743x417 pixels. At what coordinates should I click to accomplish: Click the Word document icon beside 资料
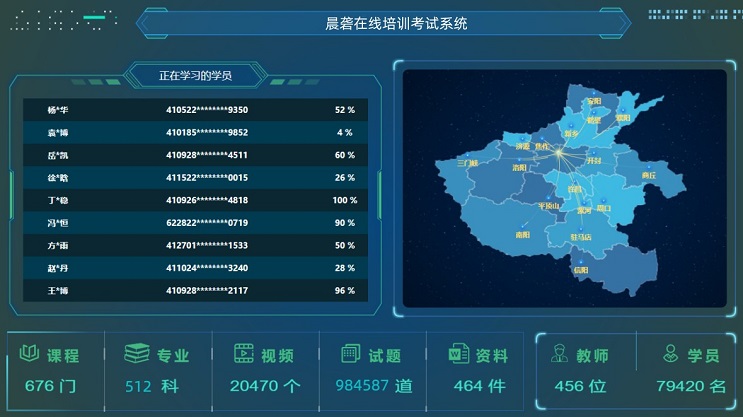click(x=459, y=354)
